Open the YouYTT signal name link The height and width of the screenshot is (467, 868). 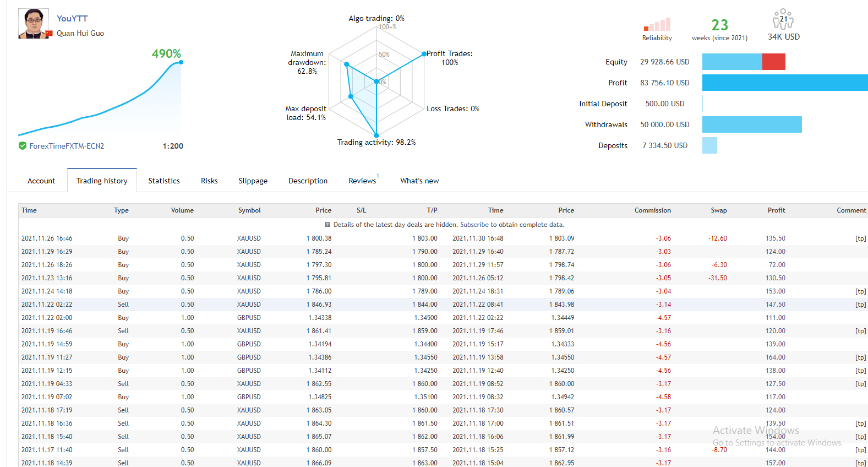(72, 19)
